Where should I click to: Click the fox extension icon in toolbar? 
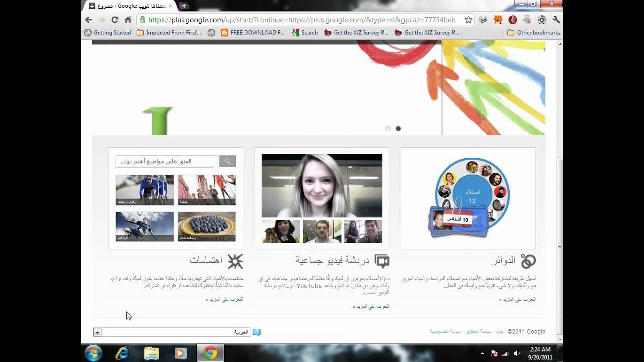point(498,20)
